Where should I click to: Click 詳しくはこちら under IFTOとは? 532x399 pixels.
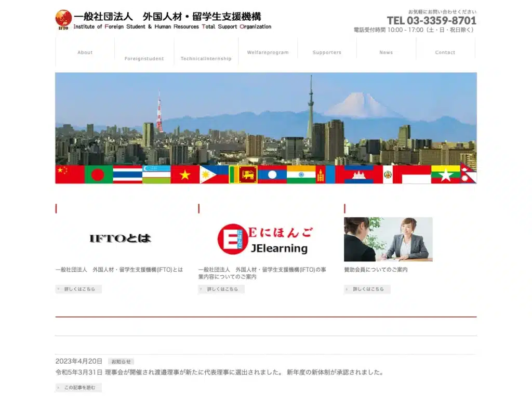point(78,289)
